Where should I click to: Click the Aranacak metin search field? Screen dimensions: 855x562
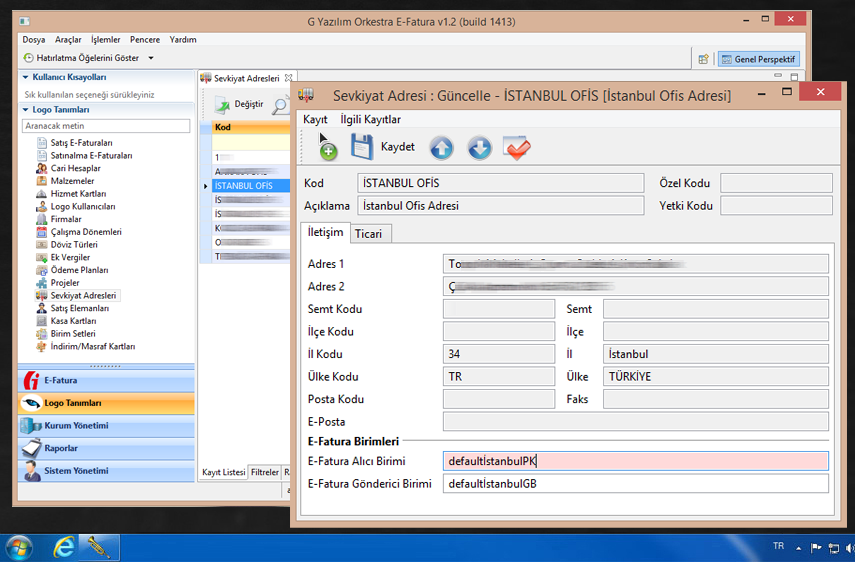106,126
